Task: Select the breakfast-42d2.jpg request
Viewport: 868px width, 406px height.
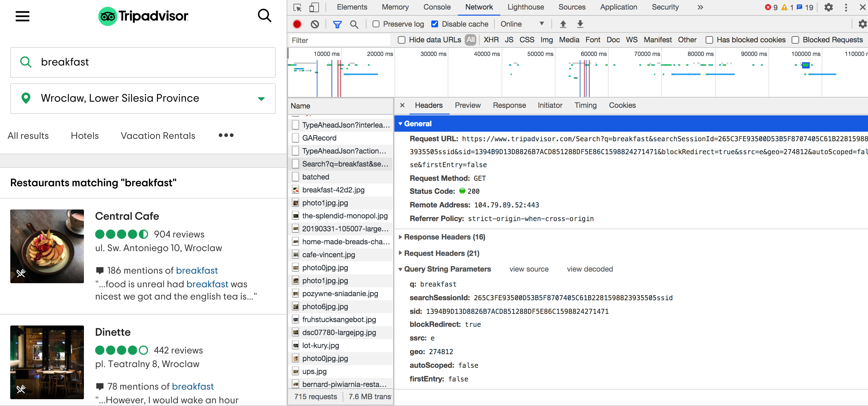Action: pos(333,190)
